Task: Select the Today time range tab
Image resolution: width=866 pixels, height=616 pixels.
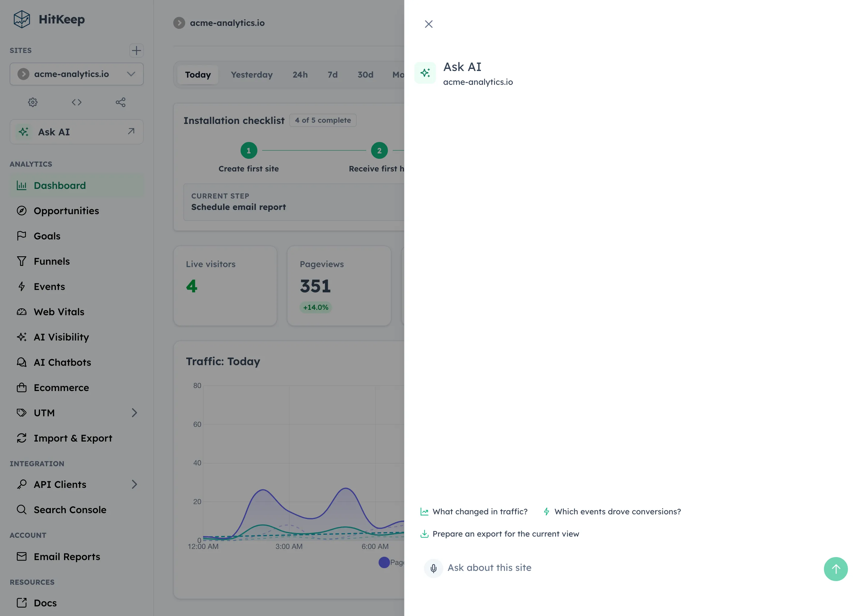Action: [198, 75]
